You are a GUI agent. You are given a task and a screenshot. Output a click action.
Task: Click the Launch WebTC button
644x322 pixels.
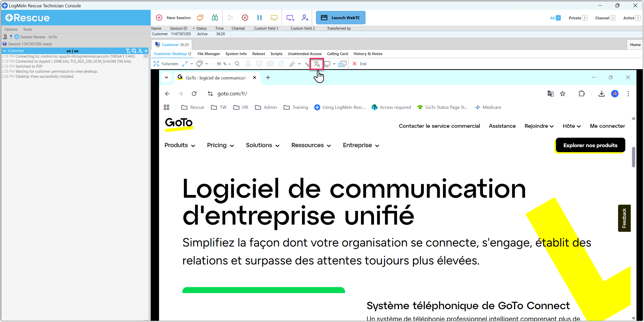[x=340, y=18]
